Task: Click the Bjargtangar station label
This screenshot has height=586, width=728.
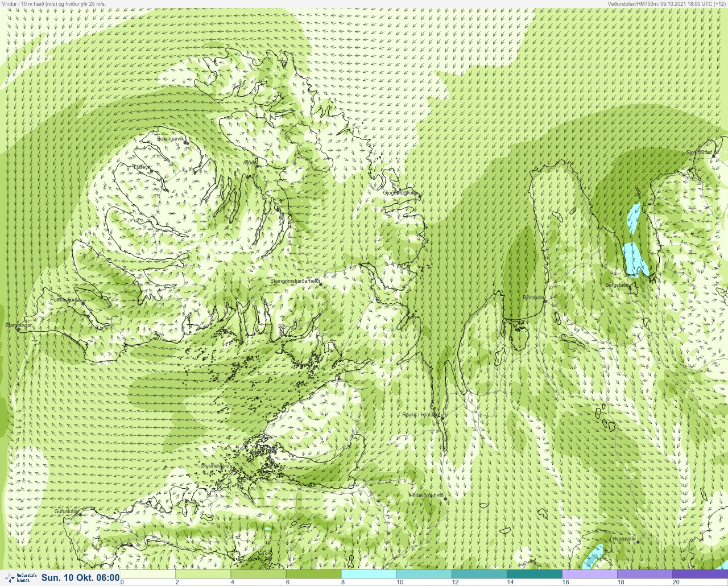Action: tap(19, 325)
